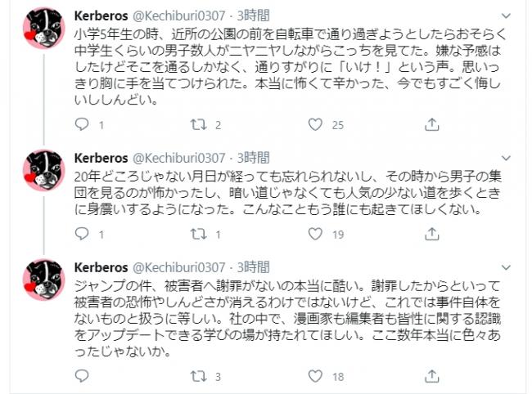Retweet the second tweet with 1 retweet

[199, 234]
